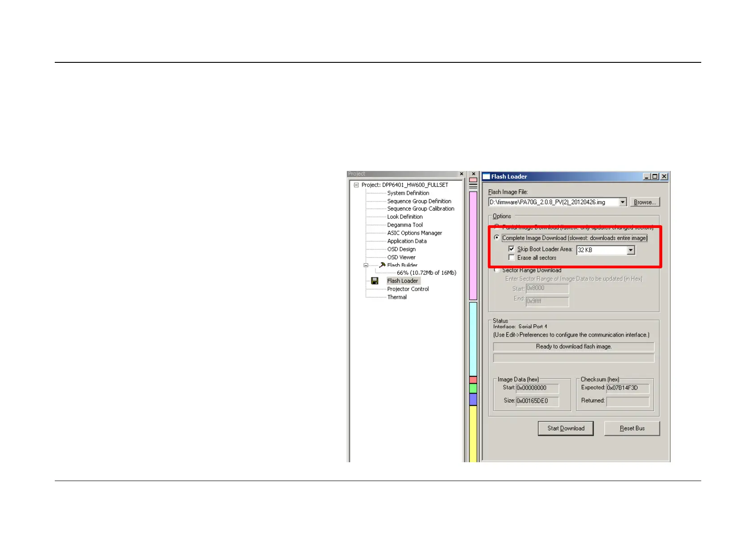Select Sector Range Download radio option
This screenshot has width=756, height=534.
[497, 270]
